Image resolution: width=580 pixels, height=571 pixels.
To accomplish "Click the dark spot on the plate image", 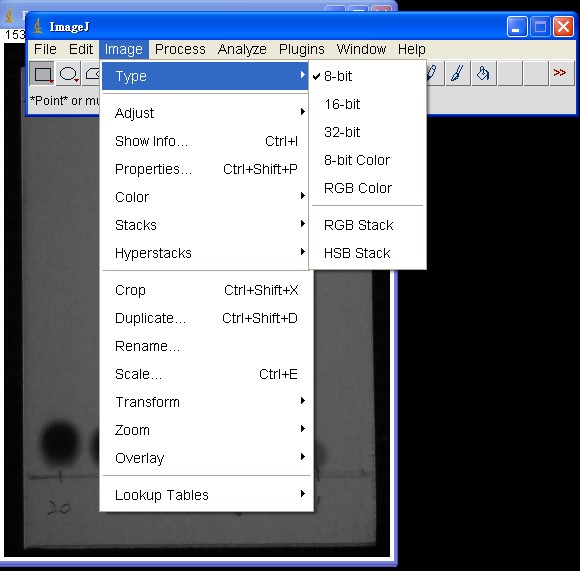I will point(59,443).
